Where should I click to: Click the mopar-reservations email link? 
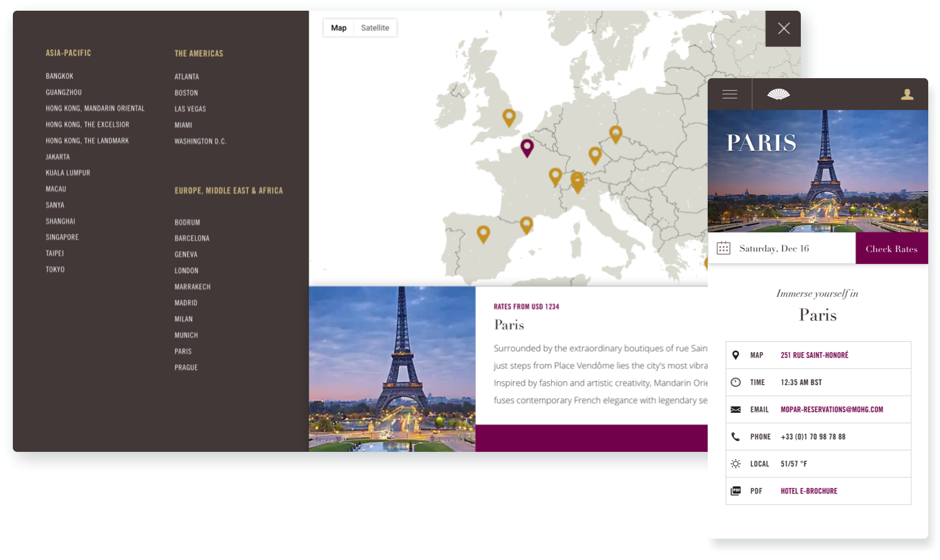[x=832, y=410]
